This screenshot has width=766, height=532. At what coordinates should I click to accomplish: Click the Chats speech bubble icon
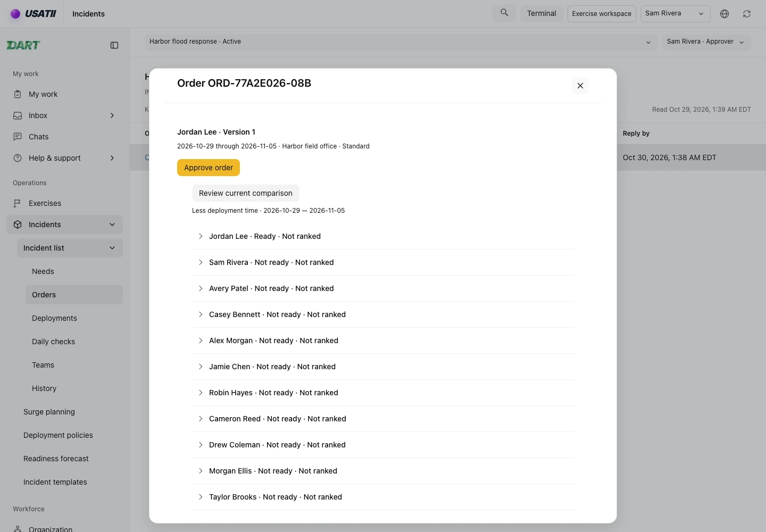click(18, 137)
